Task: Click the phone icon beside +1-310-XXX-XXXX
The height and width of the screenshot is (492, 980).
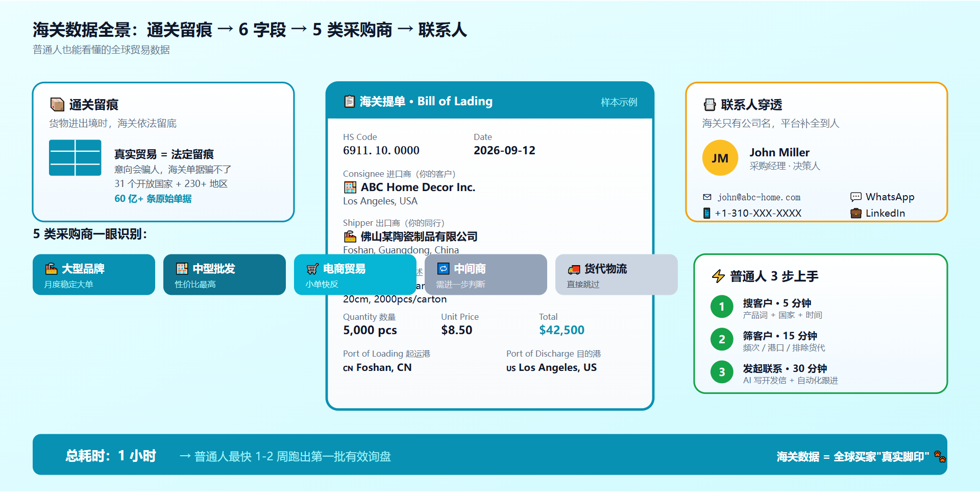Action: 706,213
